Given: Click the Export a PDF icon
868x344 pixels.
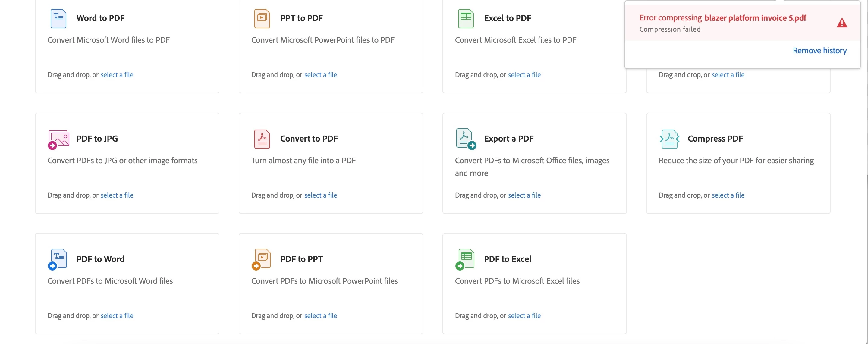Looking at the screenshot, I should pyautogui.click(x=466, y=139).
